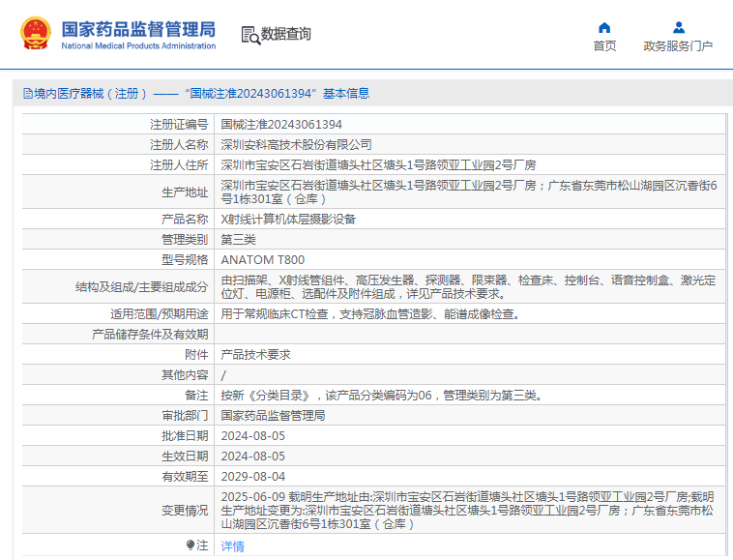733x560 pixels.
Task: Click the document icon beside 境内医疗器械
Action: click(x=28, y=94)
